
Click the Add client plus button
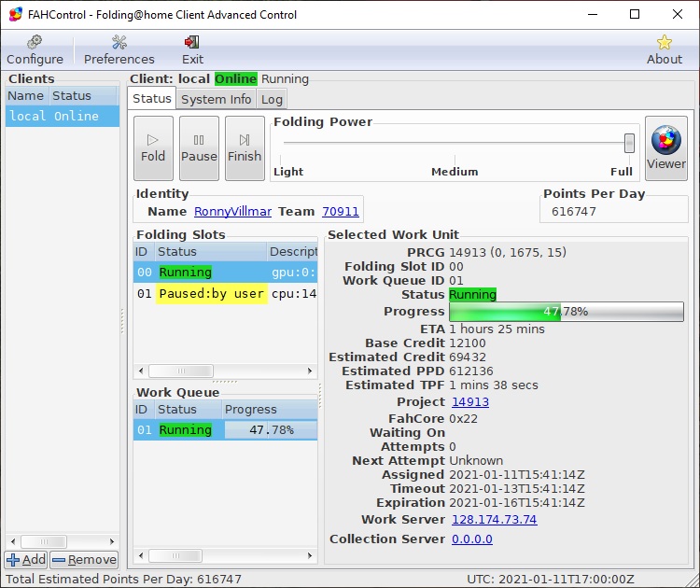pos(26,559)
